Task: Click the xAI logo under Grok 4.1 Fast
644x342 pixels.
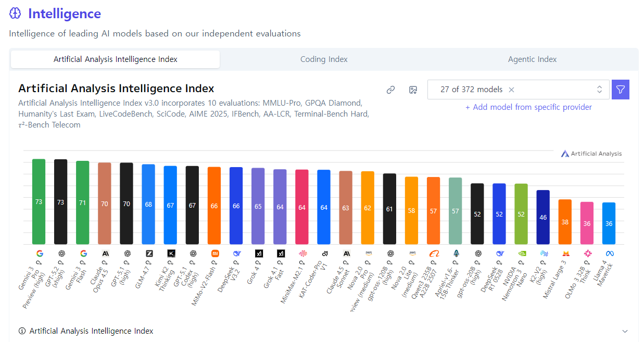Action: 280,254
